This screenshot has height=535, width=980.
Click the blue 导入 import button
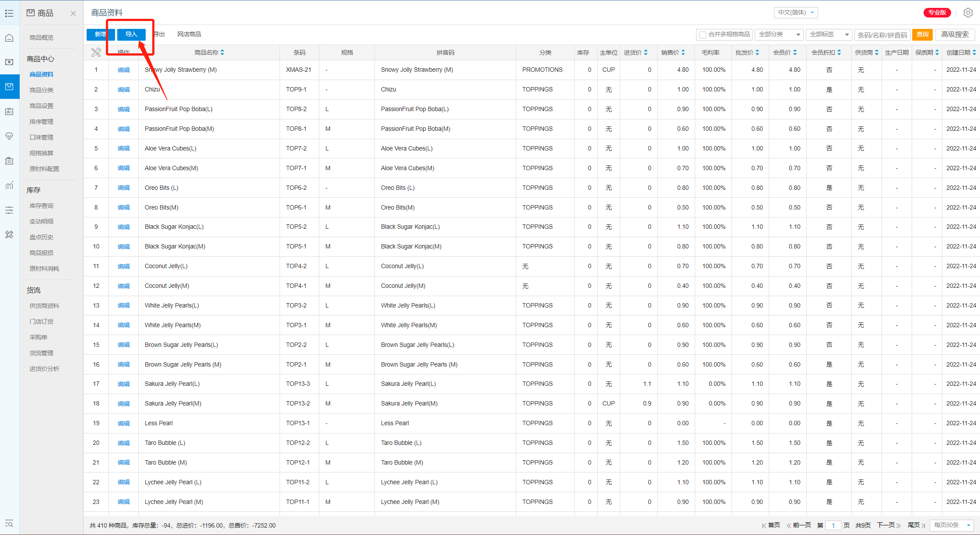[x=131, y=35]
